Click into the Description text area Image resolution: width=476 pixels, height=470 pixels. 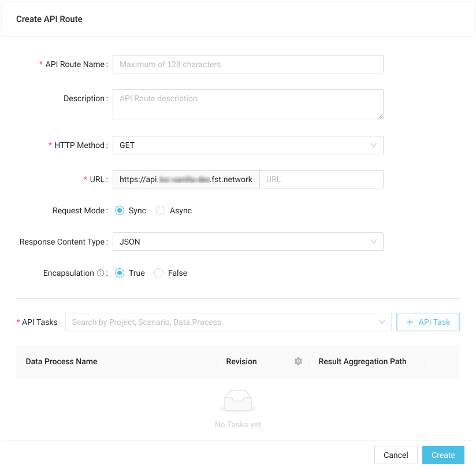(x=248, y=105)
